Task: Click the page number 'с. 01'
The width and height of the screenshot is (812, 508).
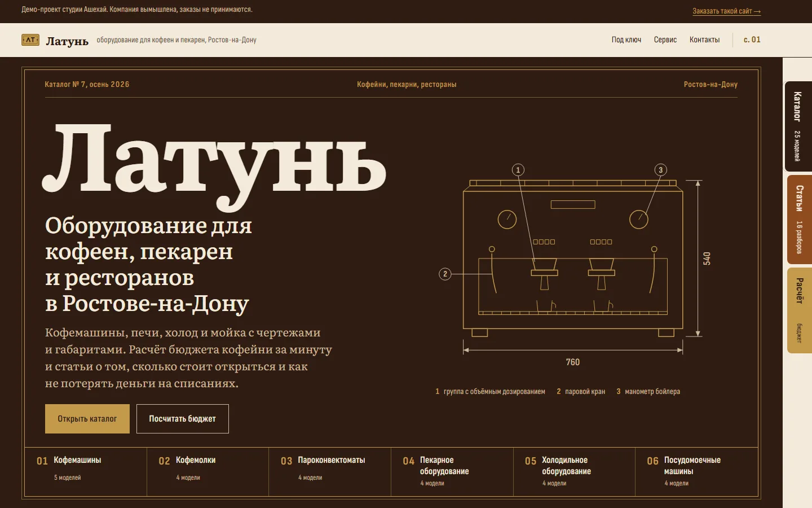Action: click(752, 40)
